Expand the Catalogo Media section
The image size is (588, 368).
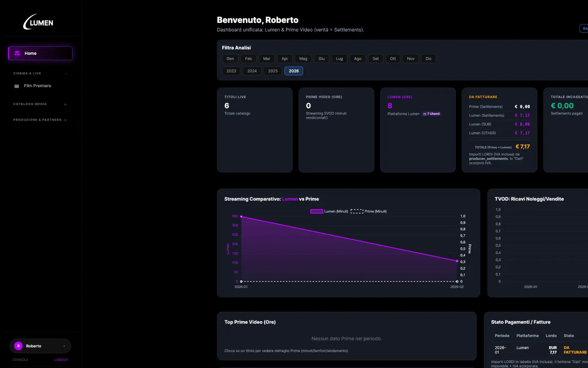65,104
